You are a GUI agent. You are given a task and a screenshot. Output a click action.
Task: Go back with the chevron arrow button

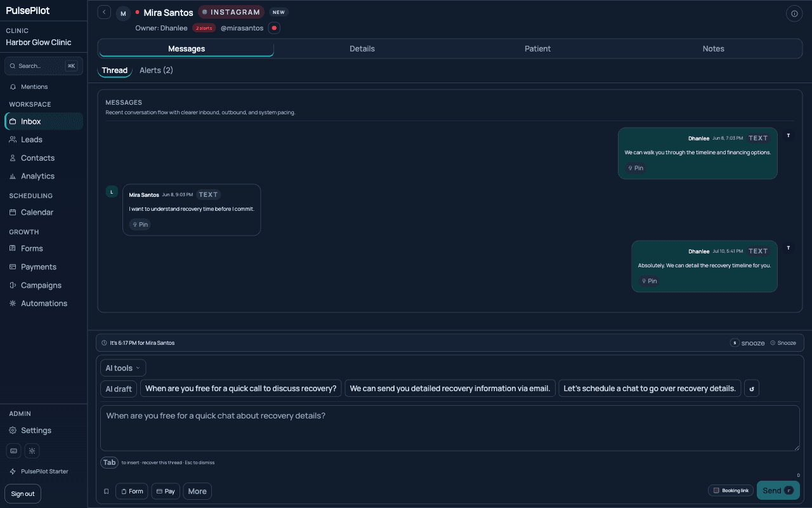105,12
